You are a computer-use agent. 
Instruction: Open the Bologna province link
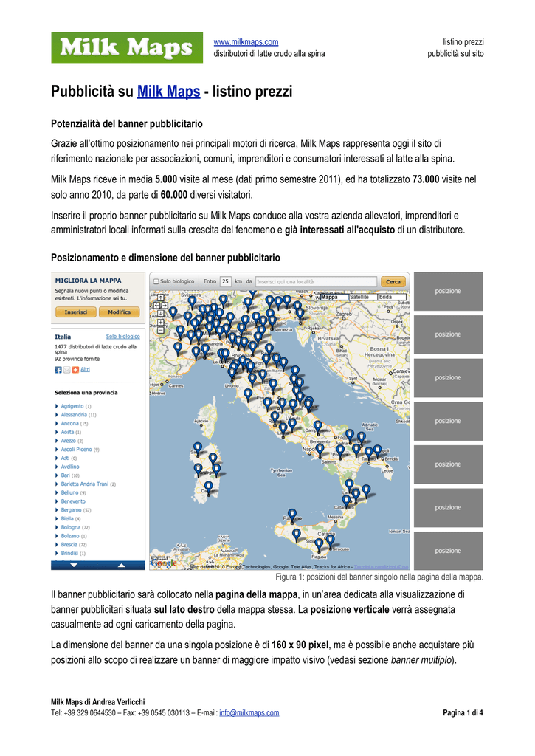tap(70, 527)
